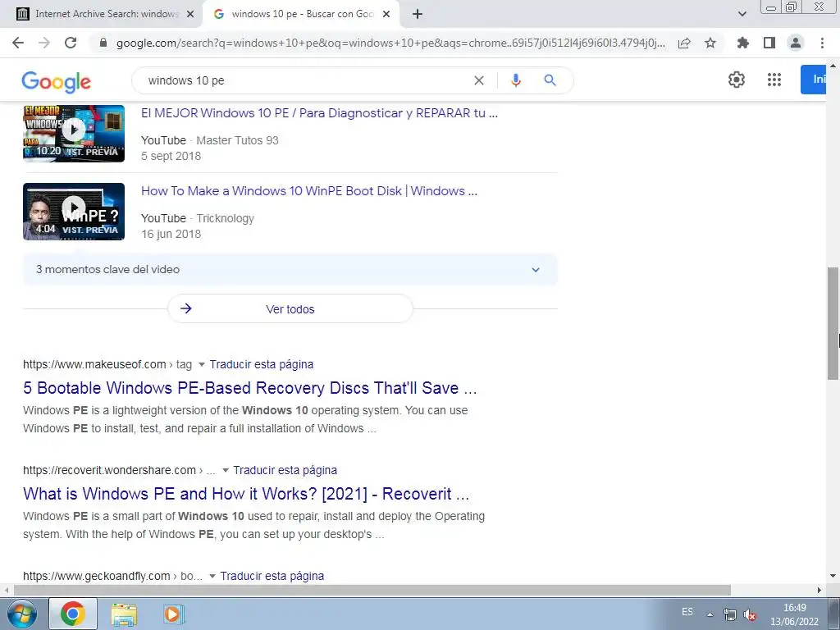Open geckoandfly result options dropdown arrow

click(x=212, y=577)
